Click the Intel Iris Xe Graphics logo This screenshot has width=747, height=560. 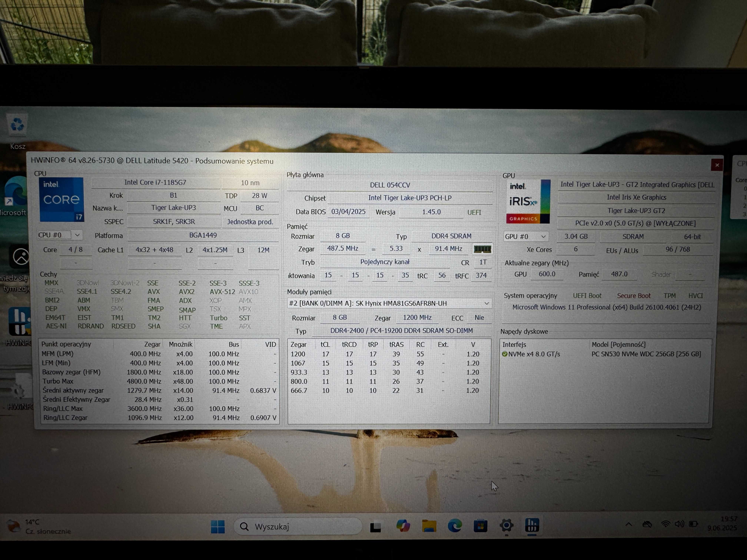pyautogui.click(x=528, y=201)
